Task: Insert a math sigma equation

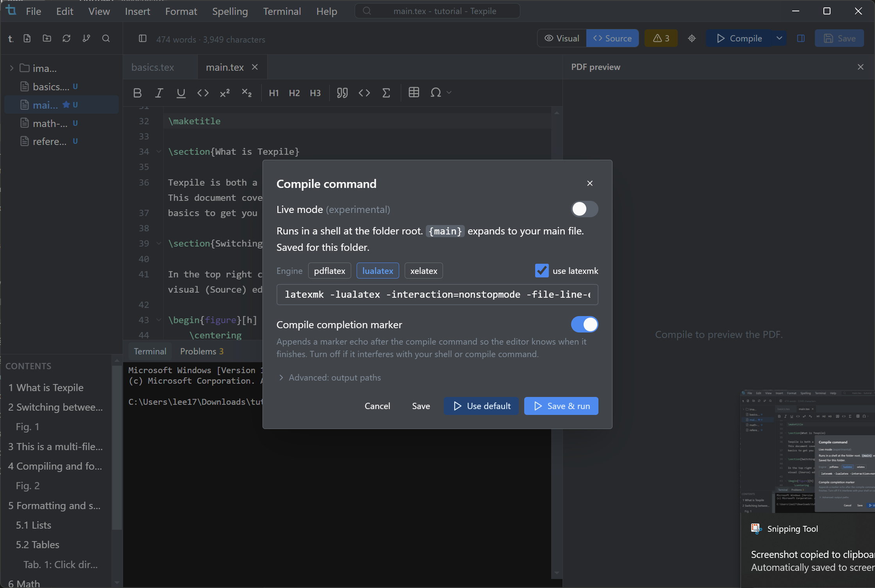Action: click(x=386, y=93)
